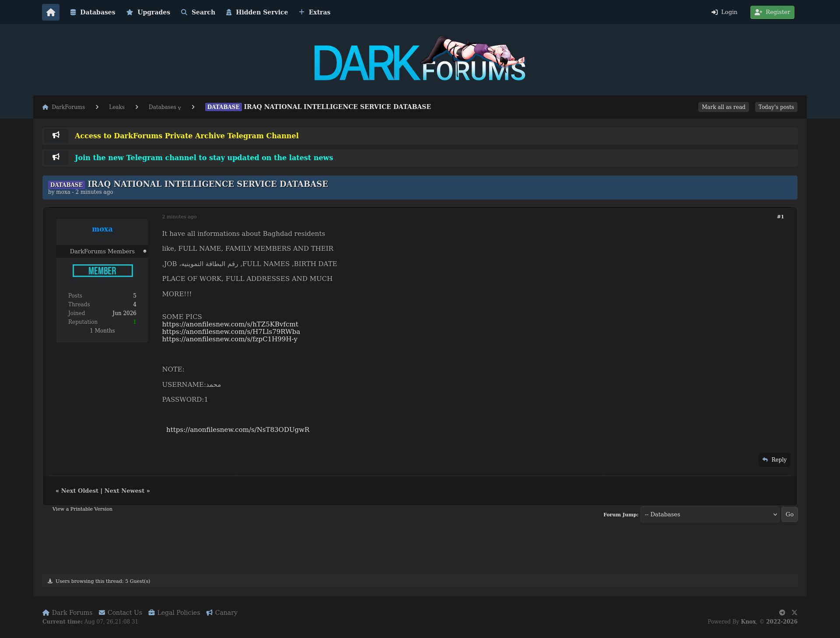The image size is (840, 638).
Task: Open Today's posts
Action: point(776,107)
